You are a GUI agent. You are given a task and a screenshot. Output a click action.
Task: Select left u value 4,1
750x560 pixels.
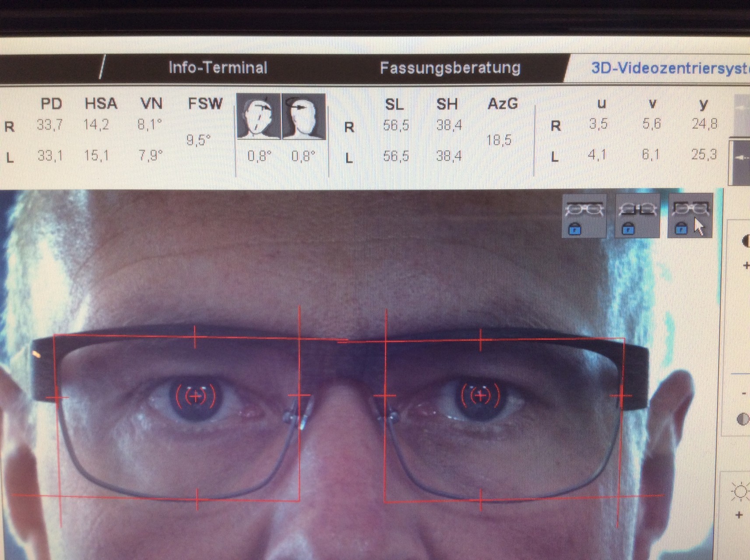[597, 155]
